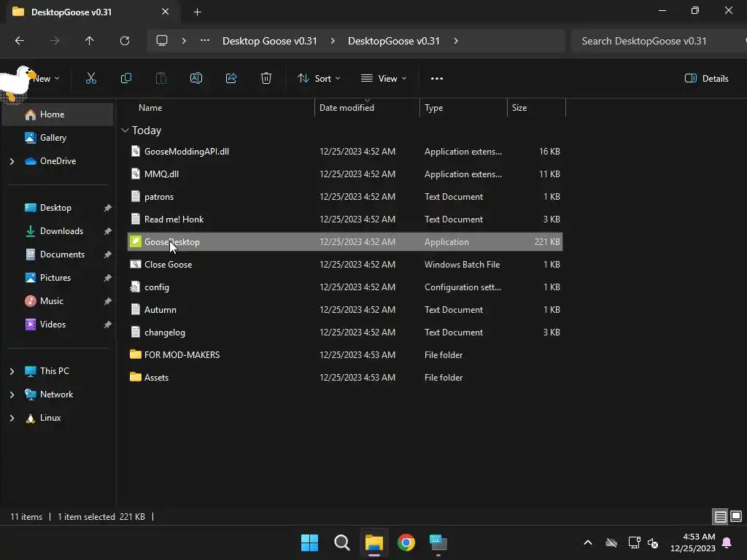
Task: Click the Cut scissors icon
Action: pos(90,79)
